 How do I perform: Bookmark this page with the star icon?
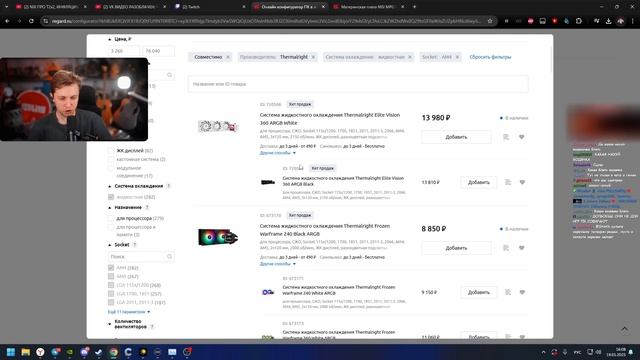point(490,21)
